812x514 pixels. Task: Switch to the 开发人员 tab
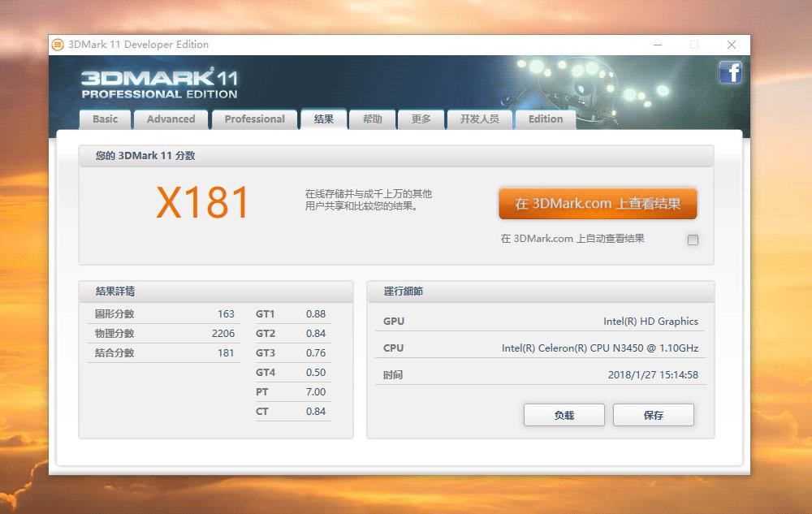click(x=479, y=119)
